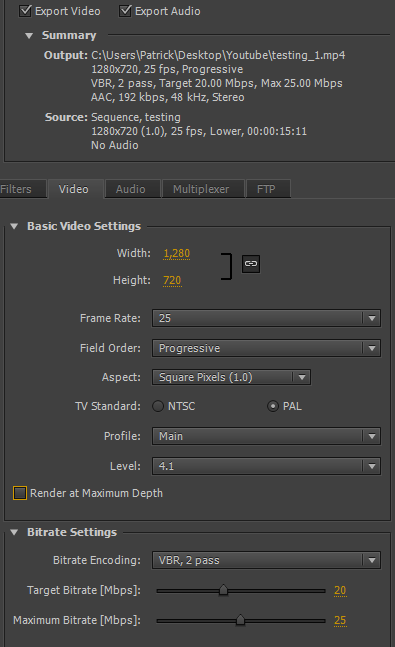Screen dimensions: 395x647
Task: Open the Field Order dropdown
Action: coord(266,348)
